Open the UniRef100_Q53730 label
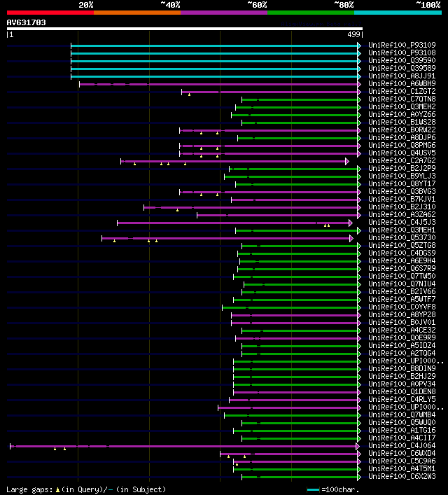The height and width of the screenshot is (495, 448). pos(402,238)
